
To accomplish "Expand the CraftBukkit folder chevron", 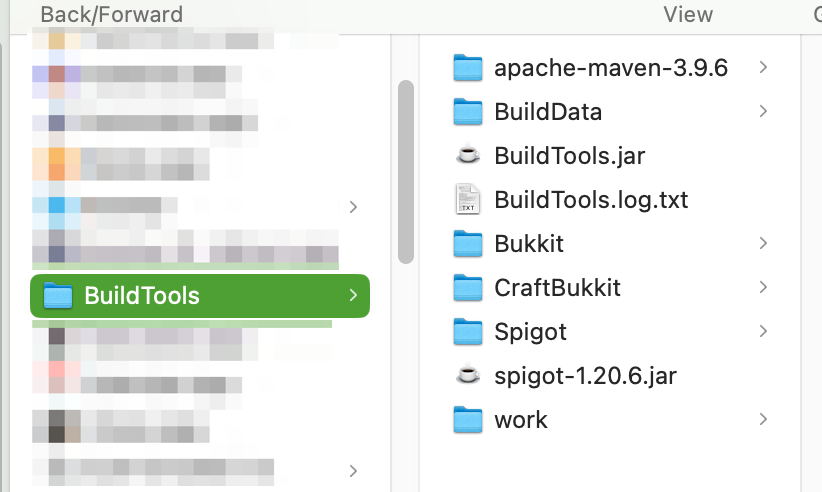I will click(763, 288).
